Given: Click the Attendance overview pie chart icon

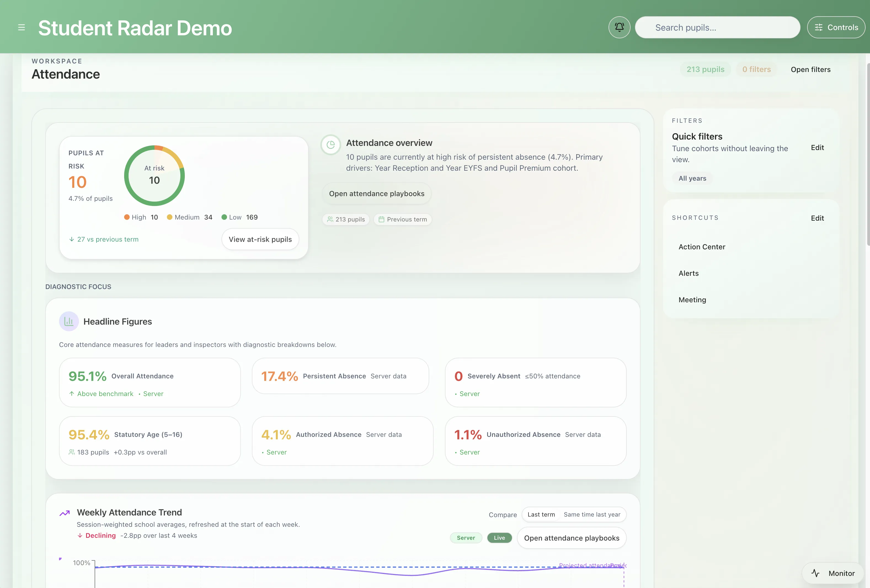Looking at the screenshot, I should [x=330, y=145].
